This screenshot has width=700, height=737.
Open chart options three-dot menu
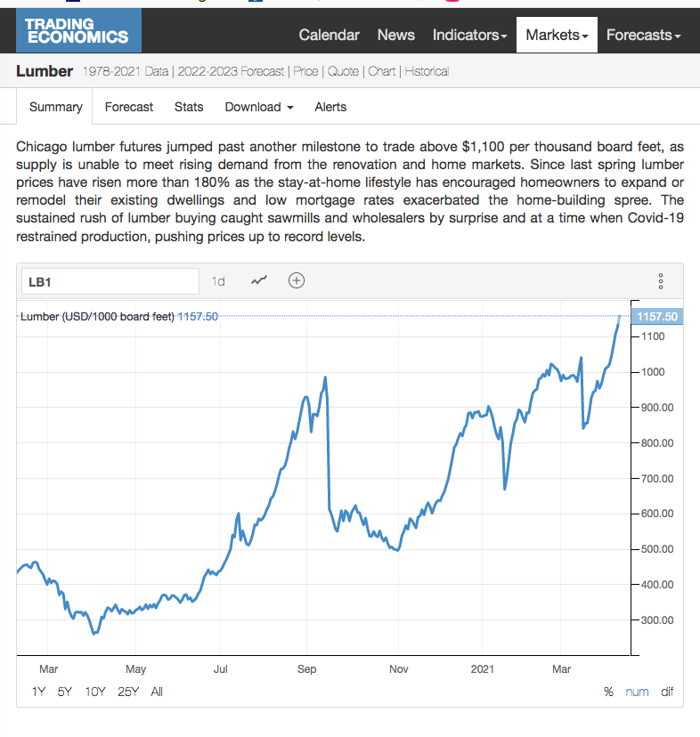coord(661,281)
